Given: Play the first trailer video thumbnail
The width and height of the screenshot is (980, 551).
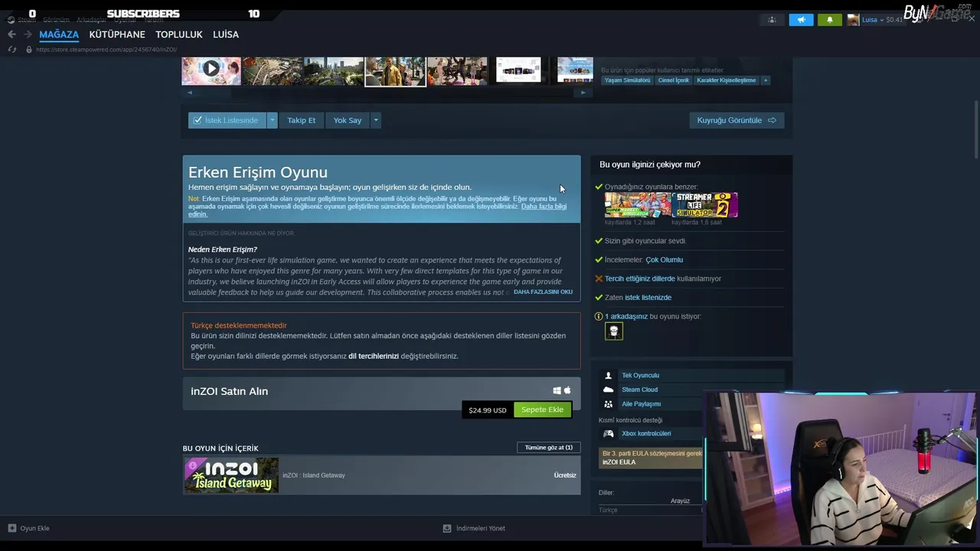Looking at the screenshot, I should tap(211, 70).
